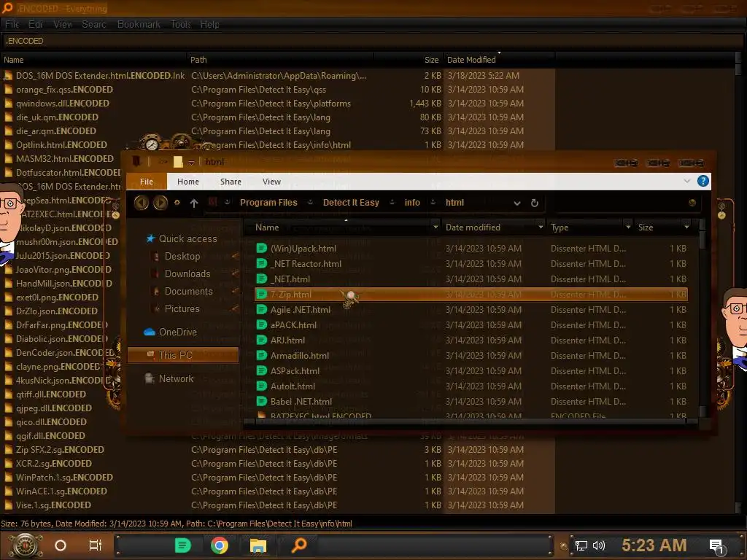Screen dimensions: 747x560
Task: Sort Everything results by Name
Action: click(93, 60)
